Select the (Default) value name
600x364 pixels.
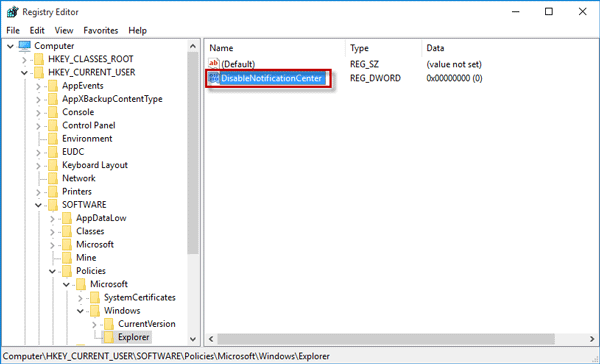[x=238, y=64]
